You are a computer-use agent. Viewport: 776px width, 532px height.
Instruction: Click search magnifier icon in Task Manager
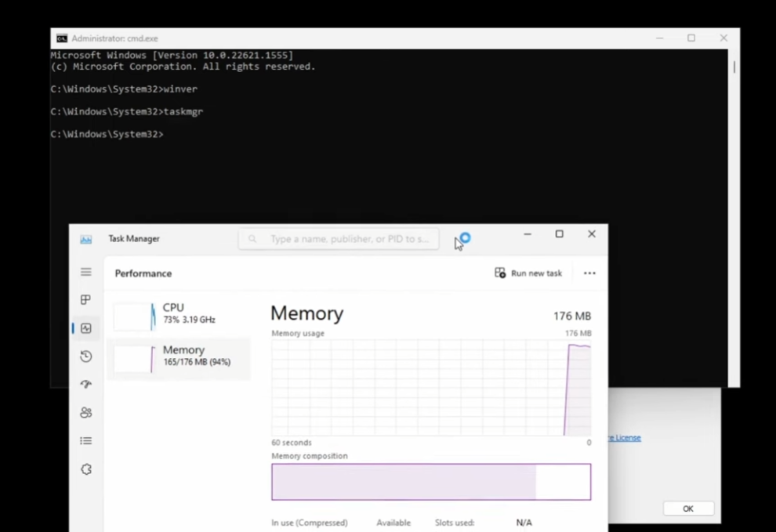tap(252, 239)
